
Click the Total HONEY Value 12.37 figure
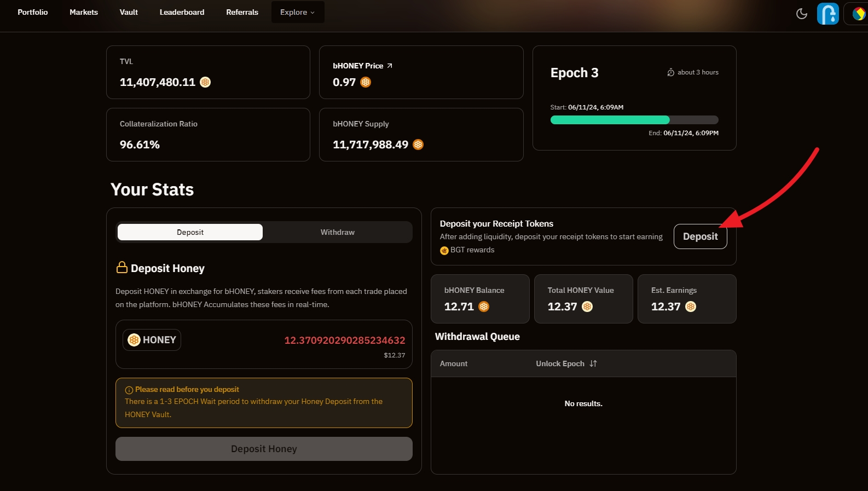pos(563,307)
